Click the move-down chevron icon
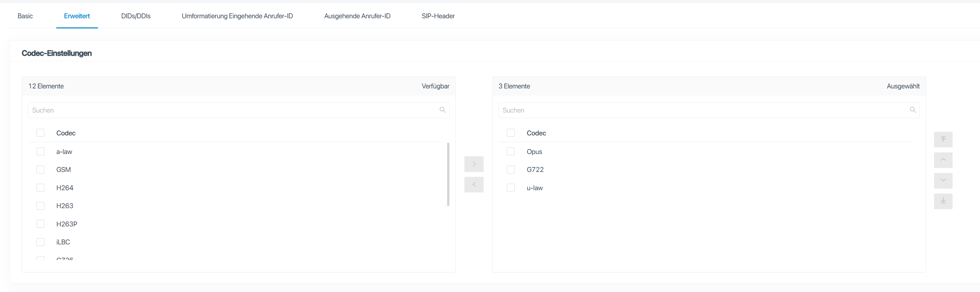Screen dimensions: 980x292 coord(943,180)
